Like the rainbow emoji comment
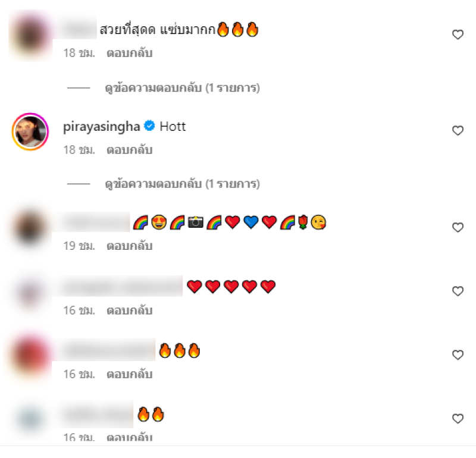476x458 pixels. coord(458,227)
